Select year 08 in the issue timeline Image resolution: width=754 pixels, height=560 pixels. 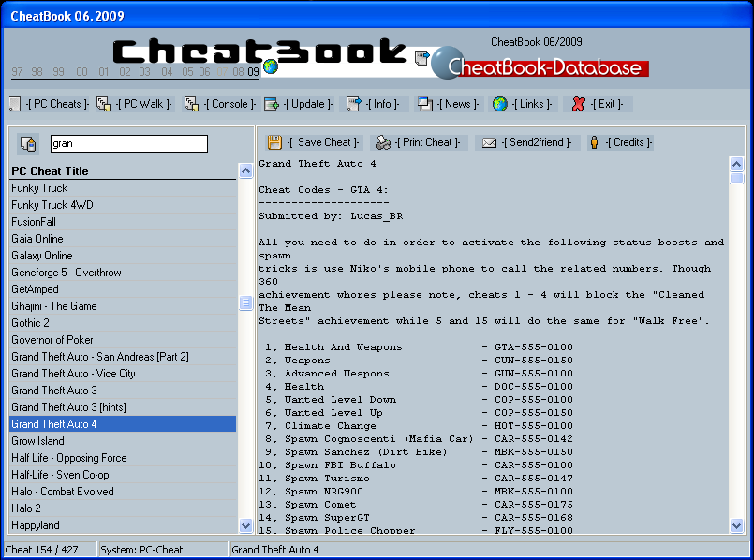239,72
